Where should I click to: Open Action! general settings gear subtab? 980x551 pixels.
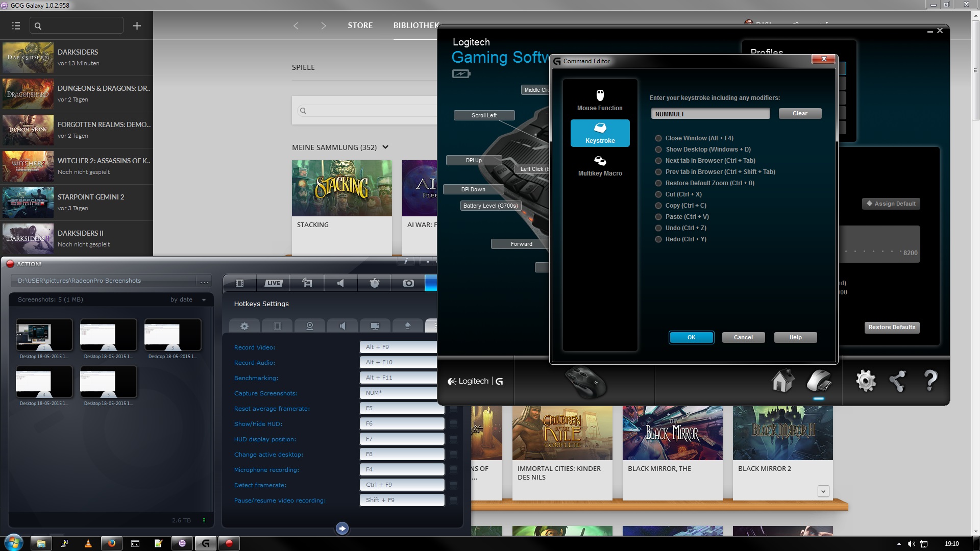[244, 326]
